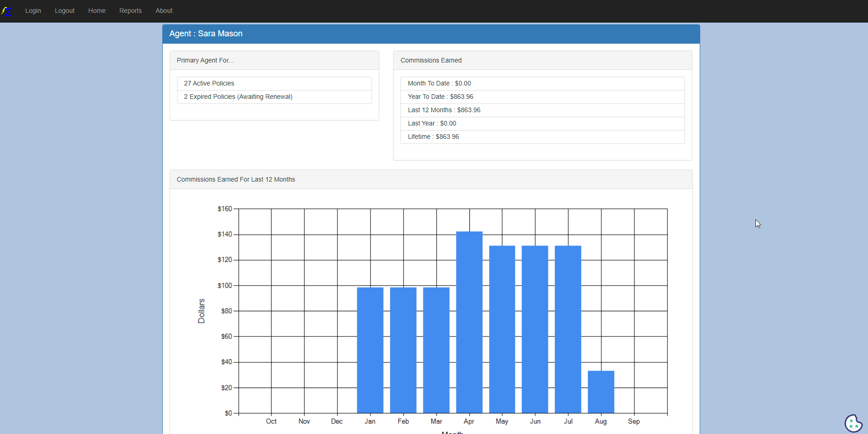Click the Lifetime $863.96 commission row

tap(542, 137)
